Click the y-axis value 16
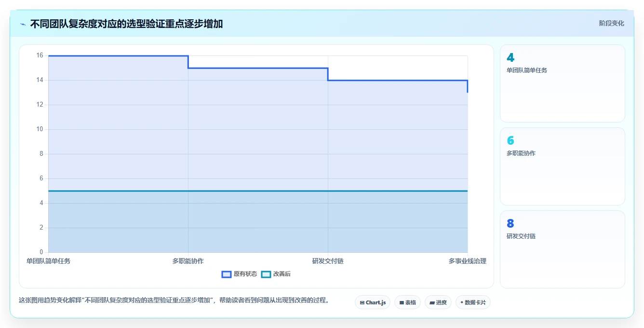This screenshot has height=328, width=644. click(x=40, y=55)
